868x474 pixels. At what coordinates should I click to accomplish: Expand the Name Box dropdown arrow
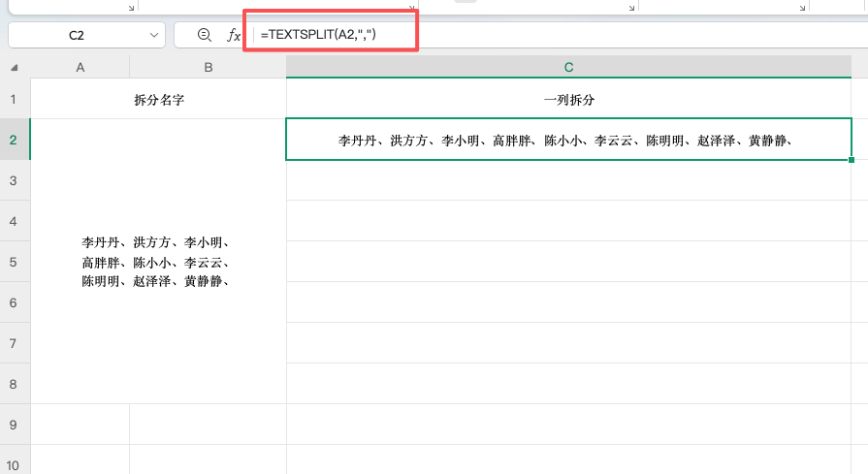[x=154, y=35]
